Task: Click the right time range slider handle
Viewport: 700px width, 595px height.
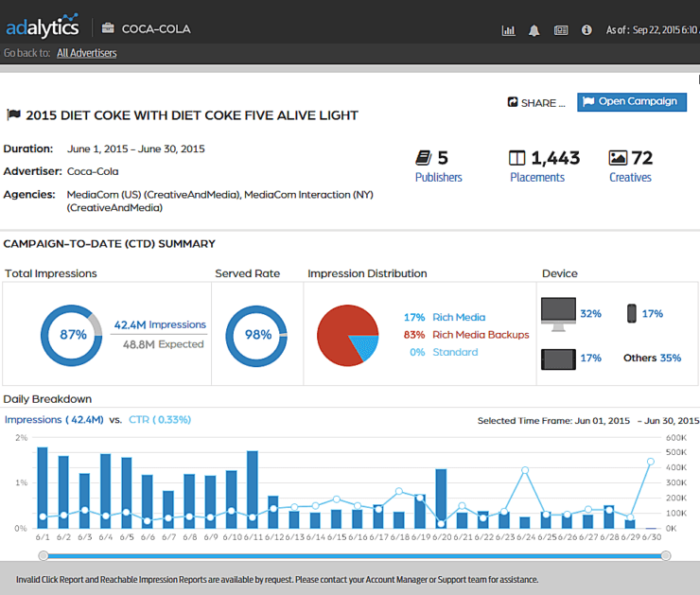Action: click(x=666, y=555)
